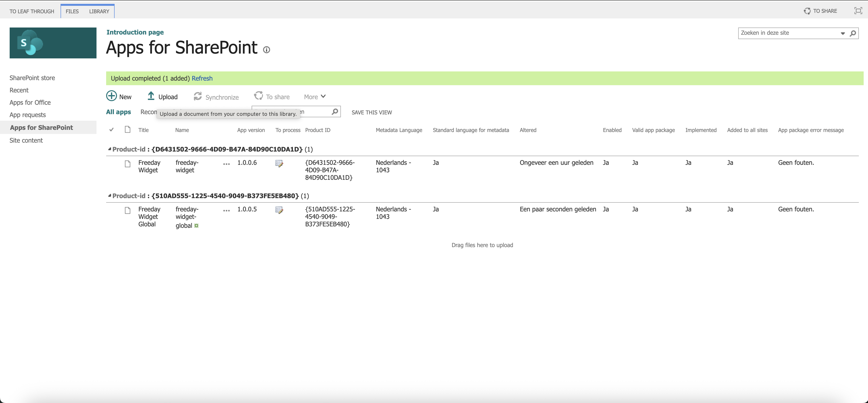Click the search magnifier in site search box
The height and width of the screenshot is (403, 868).
853,33
